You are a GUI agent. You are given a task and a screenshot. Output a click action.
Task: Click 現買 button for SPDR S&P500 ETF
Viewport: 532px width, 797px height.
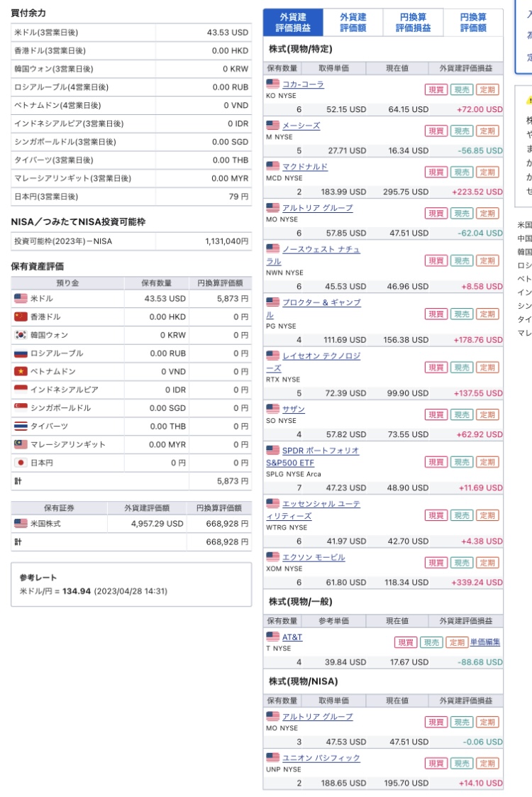[436, 462]
